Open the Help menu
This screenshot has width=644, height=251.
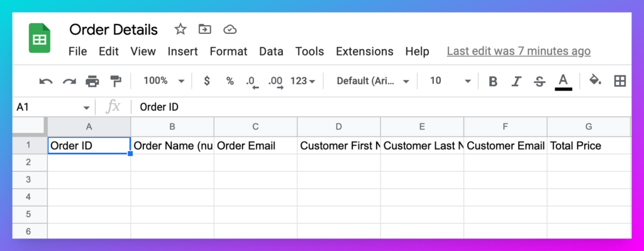(418, 52)
